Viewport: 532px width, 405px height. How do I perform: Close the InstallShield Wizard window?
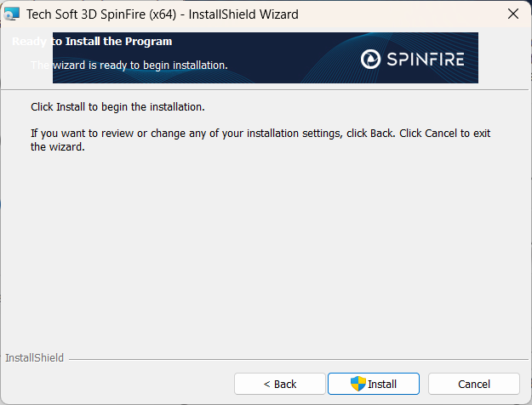click(x=512, y=14)
